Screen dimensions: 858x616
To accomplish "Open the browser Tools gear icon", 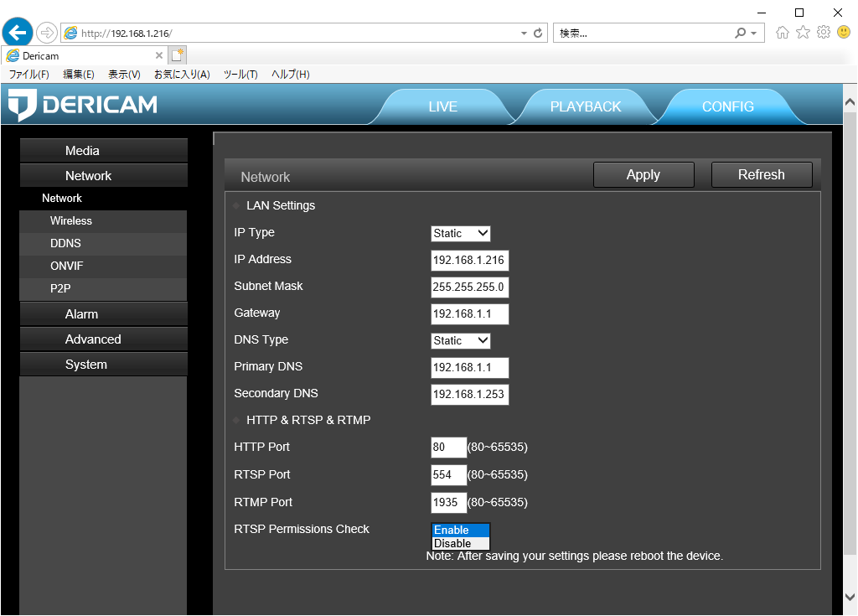I will pos(824,33).
